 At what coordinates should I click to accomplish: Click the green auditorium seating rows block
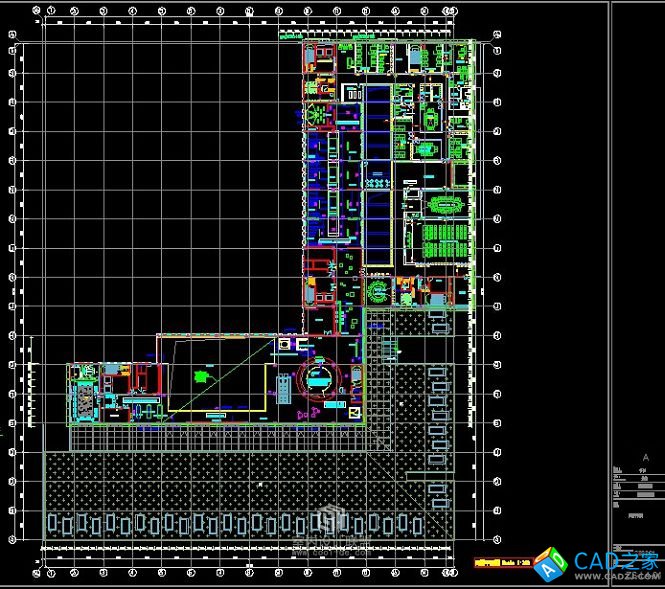point(441,240)
